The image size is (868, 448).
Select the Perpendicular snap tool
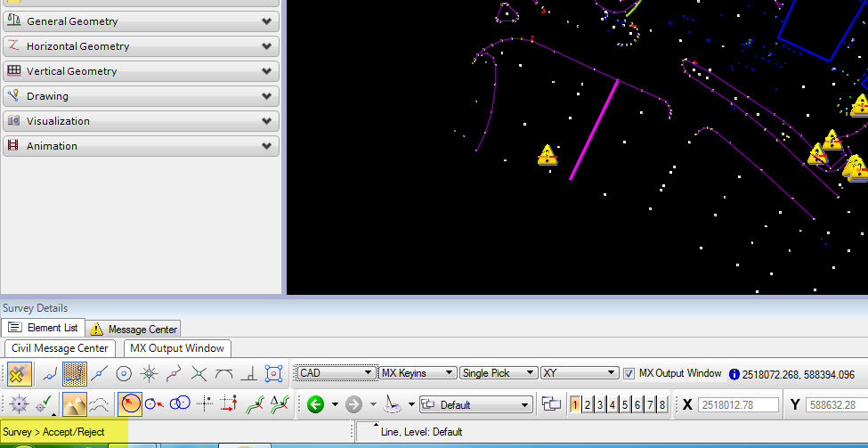coord(248,374)
